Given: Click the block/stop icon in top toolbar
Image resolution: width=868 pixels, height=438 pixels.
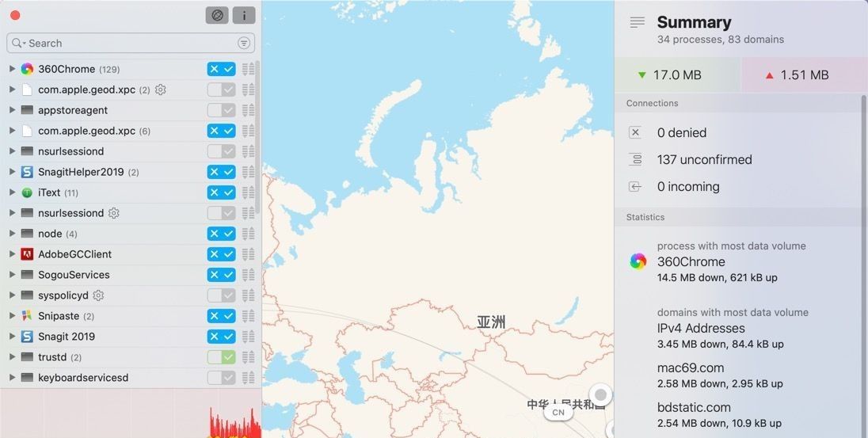Looking at the screenshot, I should coord(217,15).
